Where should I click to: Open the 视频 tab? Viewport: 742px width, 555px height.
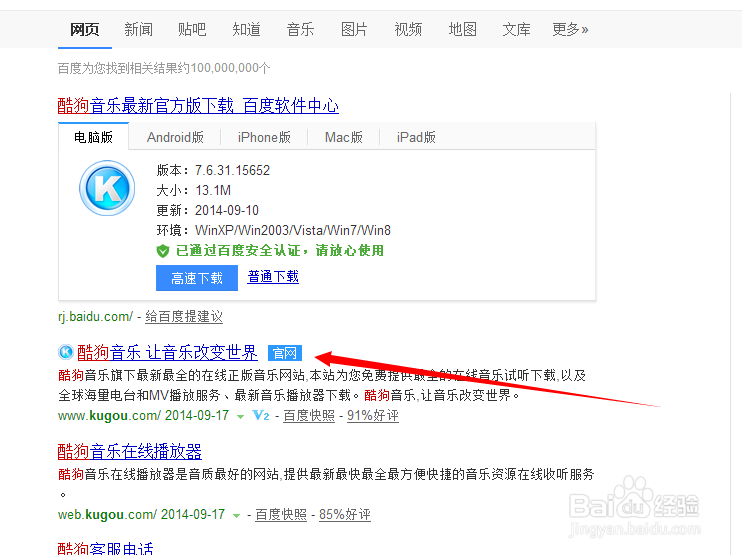(408, 29)
